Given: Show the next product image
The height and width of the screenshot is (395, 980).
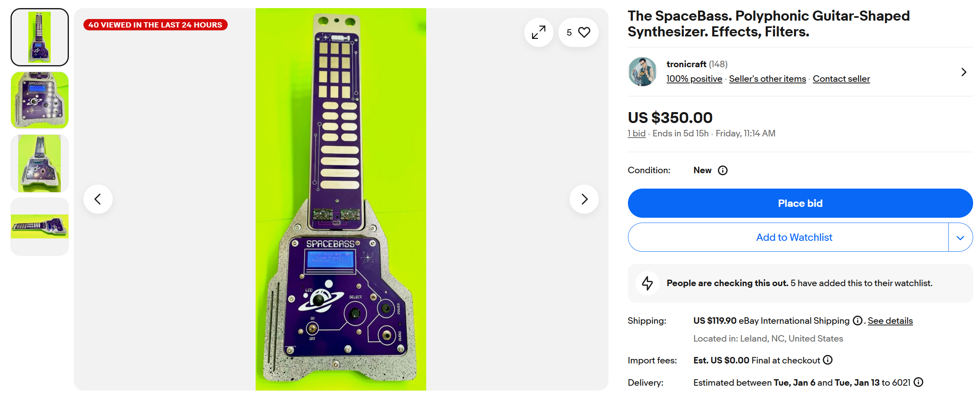Looking at the screenshot, I should (584, 199).
